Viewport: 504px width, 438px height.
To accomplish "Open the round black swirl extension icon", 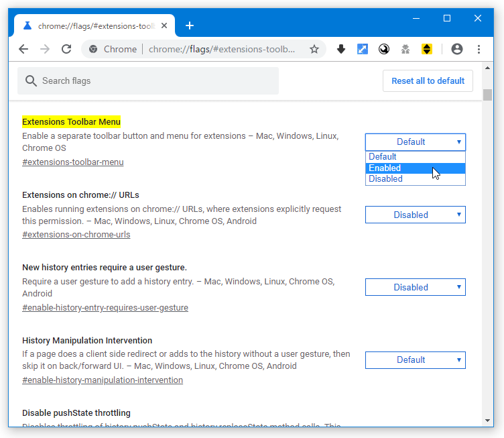I will point(384,49).
